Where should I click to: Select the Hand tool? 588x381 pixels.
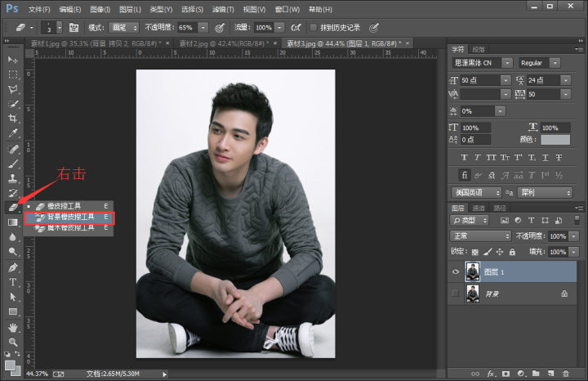pos(13,327)
